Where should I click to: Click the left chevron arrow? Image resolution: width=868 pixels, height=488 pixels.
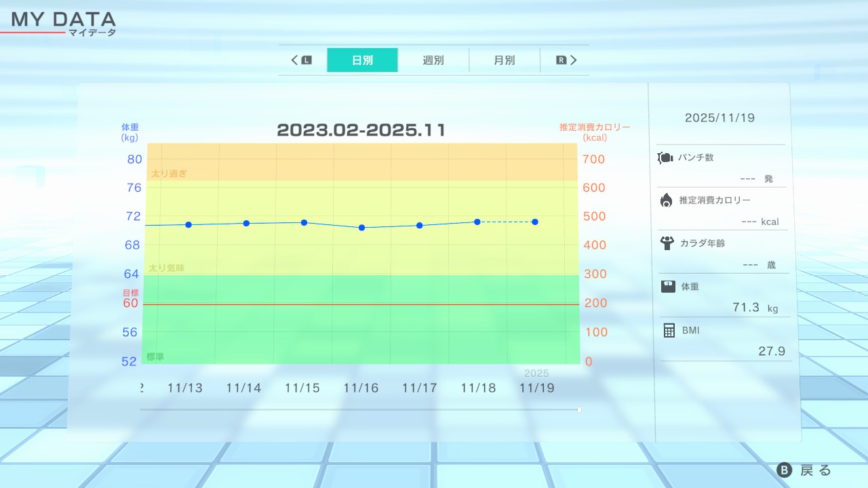295,60
